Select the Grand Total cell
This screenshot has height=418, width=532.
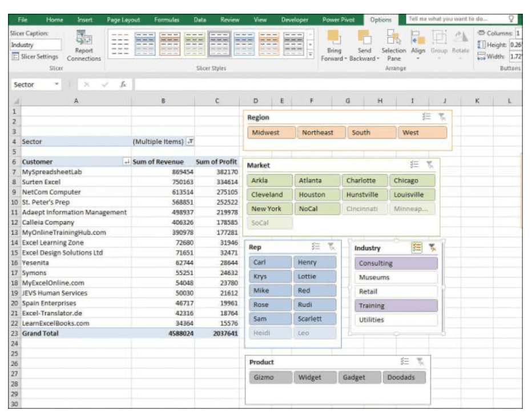[x=76, y=333]
